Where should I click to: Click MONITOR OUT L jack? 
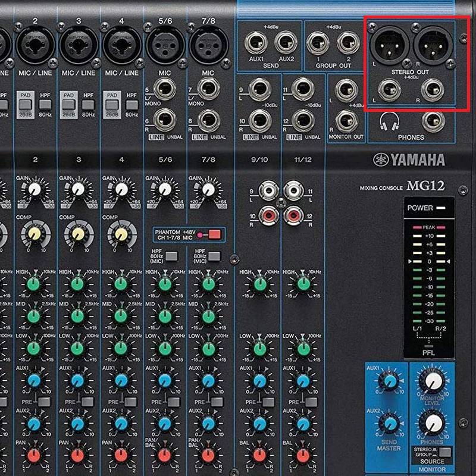(346, 90)
